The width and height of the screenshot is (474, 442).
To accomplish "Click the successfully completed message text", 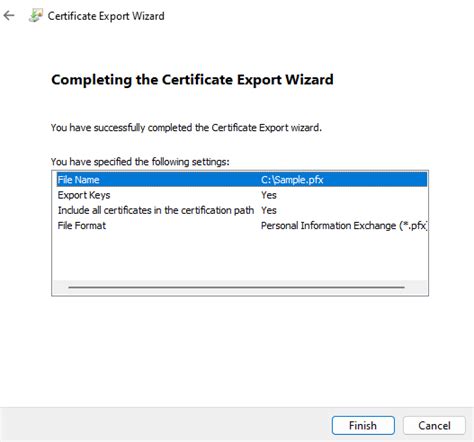I will (x=186, y=128).
